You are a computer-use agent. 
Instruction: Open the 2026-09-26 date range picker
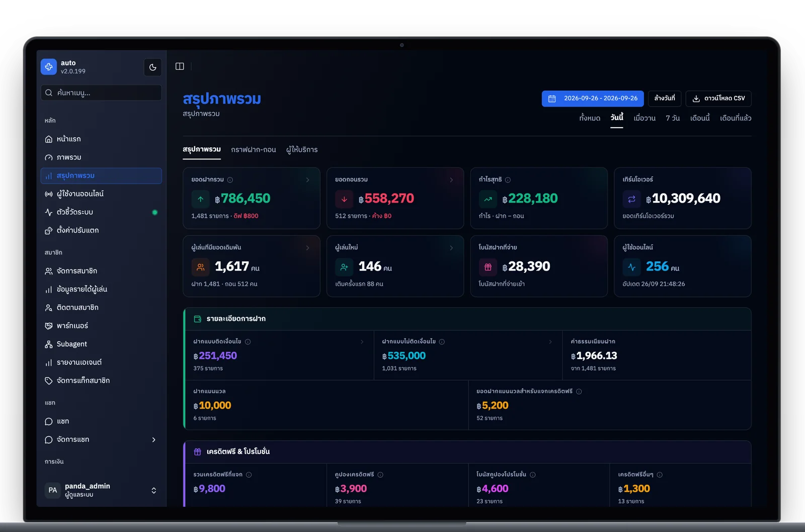click(x=593, y=99)
